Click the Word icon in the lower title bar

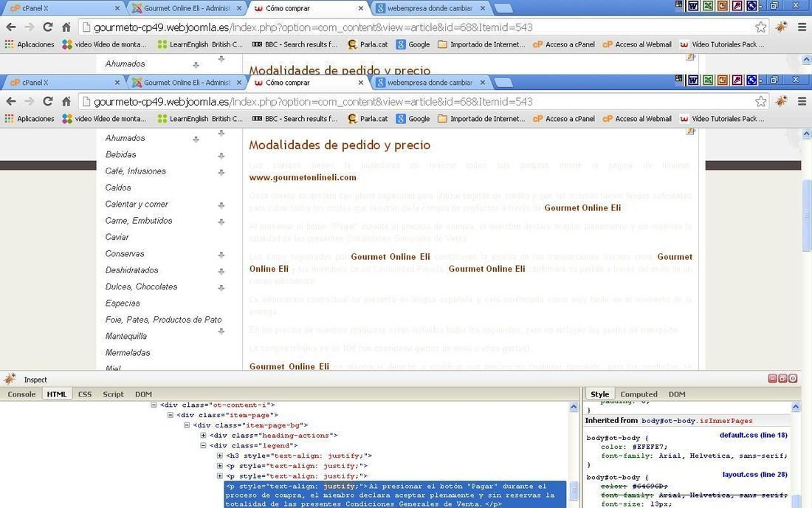click(x=693, y=80)
